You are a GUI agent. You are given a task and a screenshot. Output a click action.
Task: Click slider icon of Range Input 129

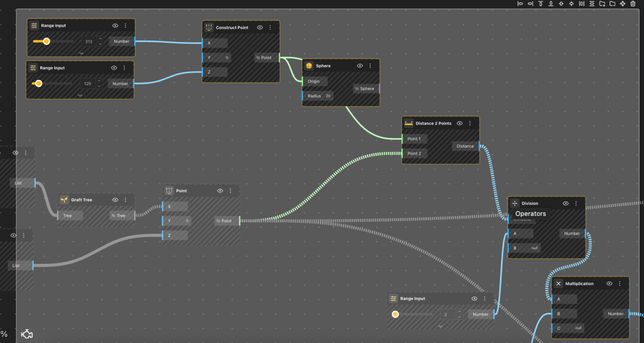[x=33, y=68]
